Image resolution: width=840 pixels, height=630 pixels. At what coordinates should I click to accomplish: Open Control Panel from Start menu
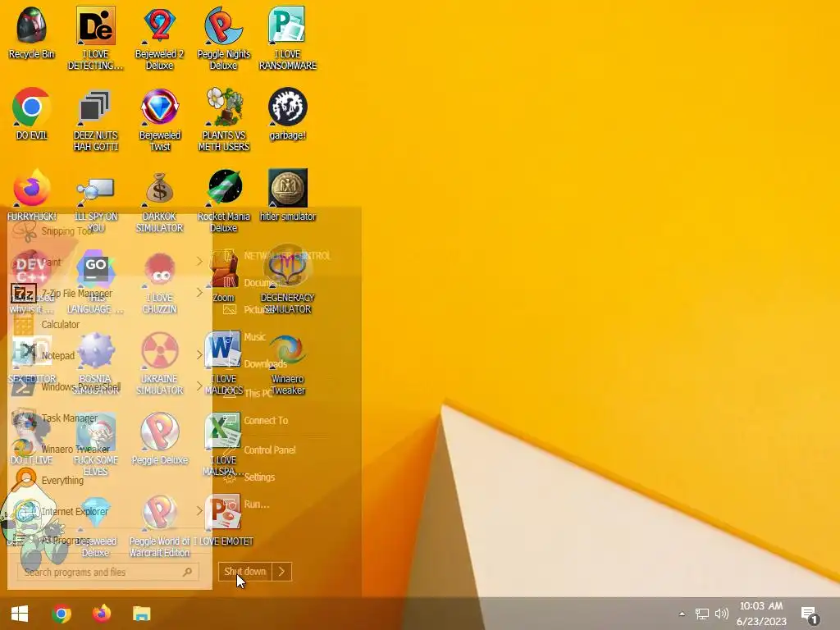coord(269,450)
